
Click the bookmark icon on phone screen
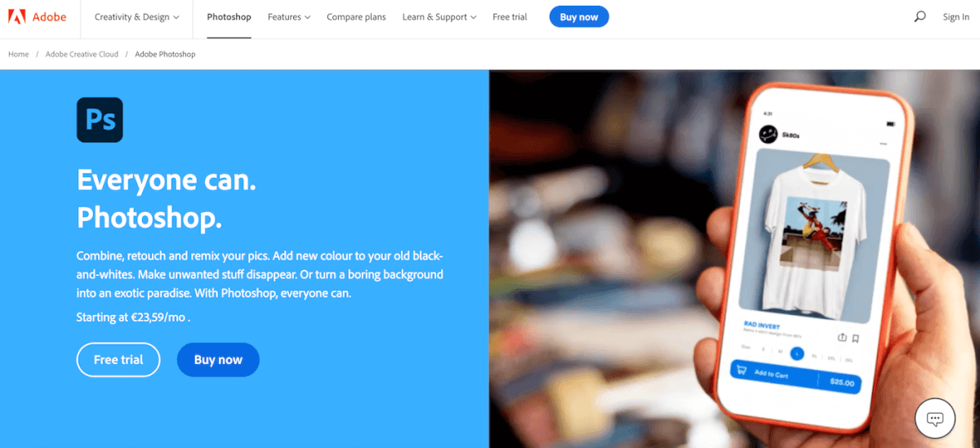tap(855, 338)
